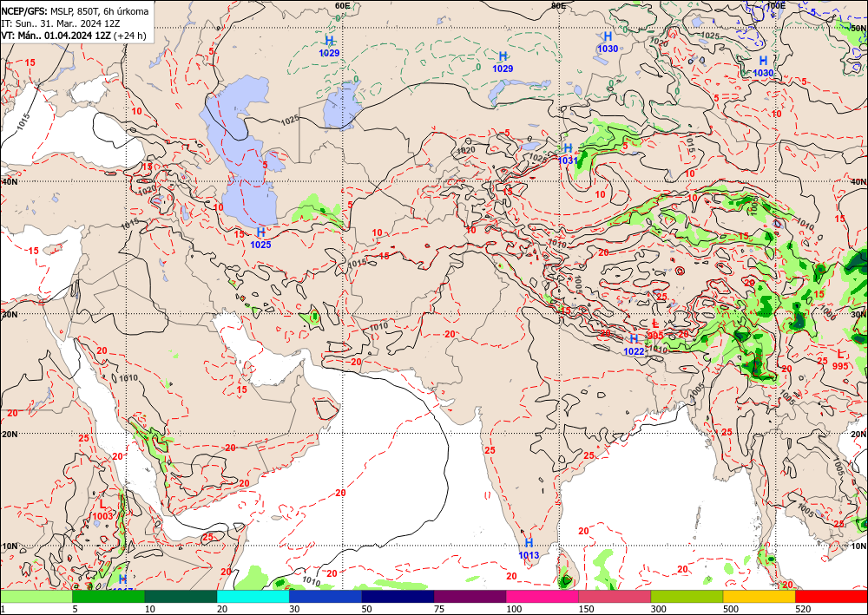Click the 100E longitude label
The width and height of the screenshot is (868, 615).
pos(776,5)
